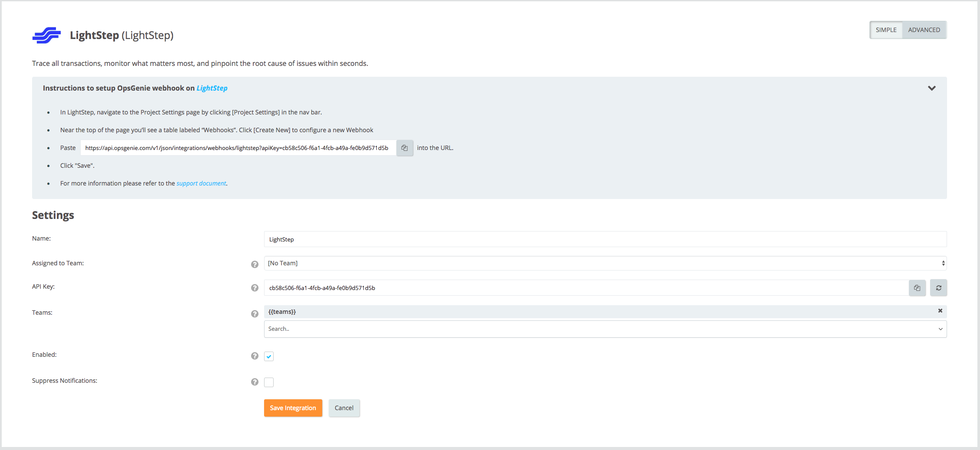
Task: Click the 'Assigned to Team:' label
Action: [x=58, y=263]
